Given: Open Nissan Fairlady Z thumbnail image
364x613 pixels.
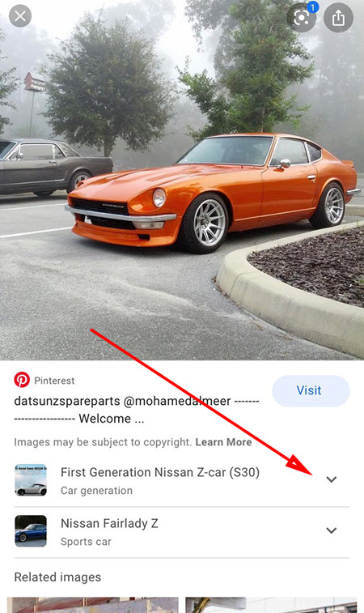Looking at the screenshot, I should (x=31, y=531).
